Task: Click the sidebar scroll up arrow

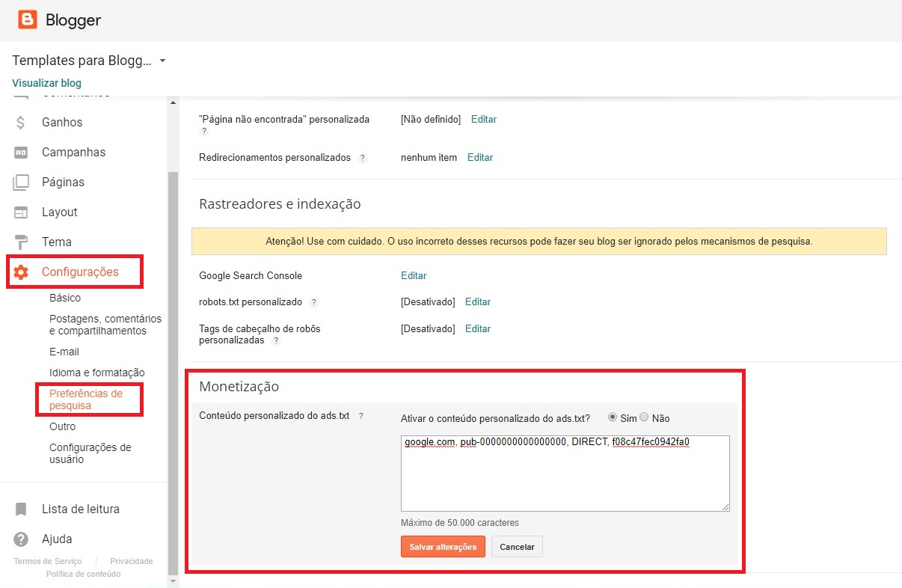Action: [174, 102]
